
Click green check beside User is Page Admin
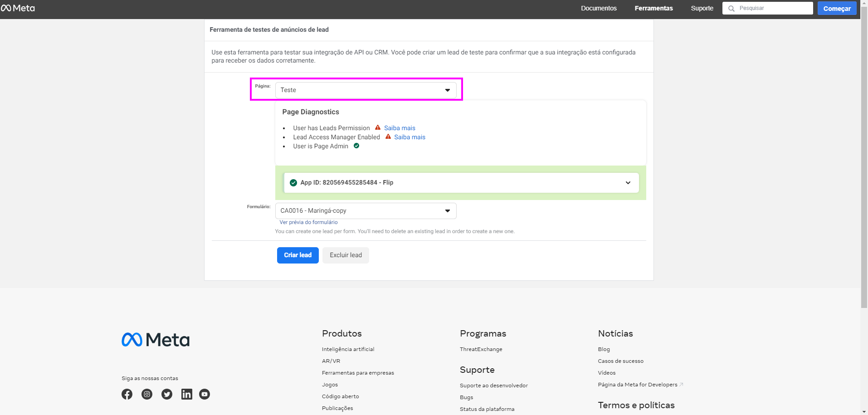[x=356, y=146]
